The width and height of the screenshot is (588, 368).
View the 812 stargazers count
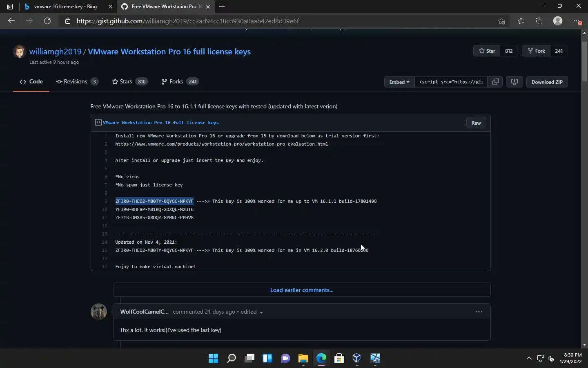click(509, 51)
